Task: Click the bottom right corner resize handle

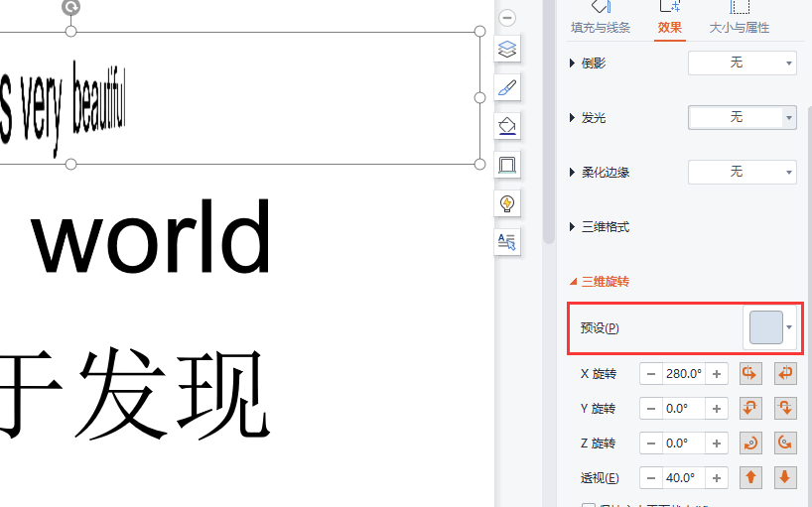Action: tap(480, 165)
